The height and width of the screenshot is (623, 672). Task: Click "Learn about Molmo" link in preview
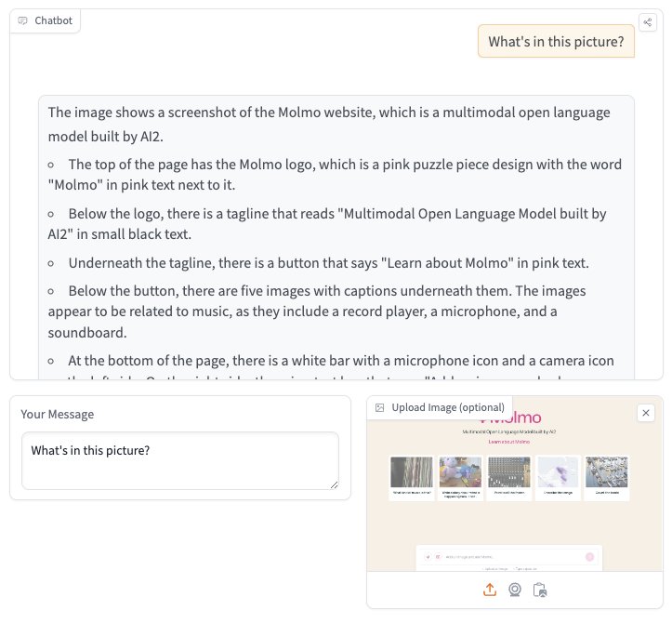[509, 441]
